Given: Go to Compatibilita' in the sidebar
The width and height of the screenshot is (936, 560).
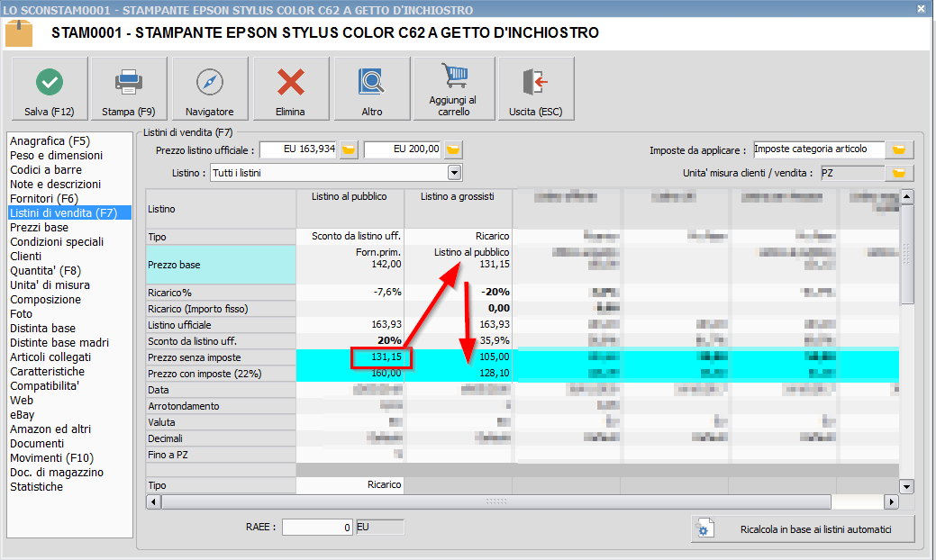Looking at the screenshot, I should pyautogui.click(x=45, y=386).
